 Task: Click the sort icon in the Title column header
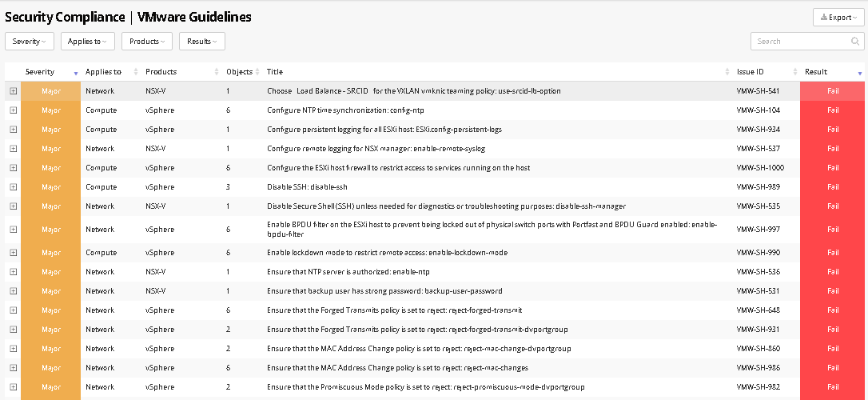(727, 73)
